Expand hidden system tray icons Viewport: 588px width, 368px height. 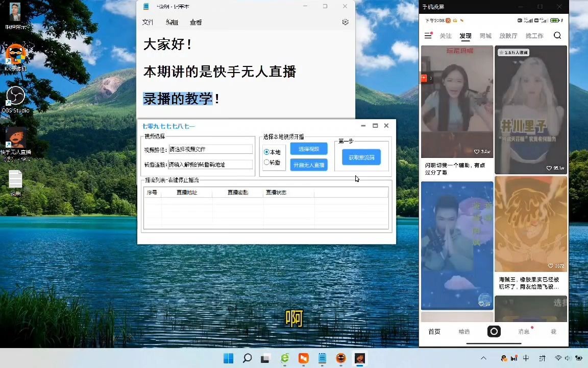tap(483, 358)
